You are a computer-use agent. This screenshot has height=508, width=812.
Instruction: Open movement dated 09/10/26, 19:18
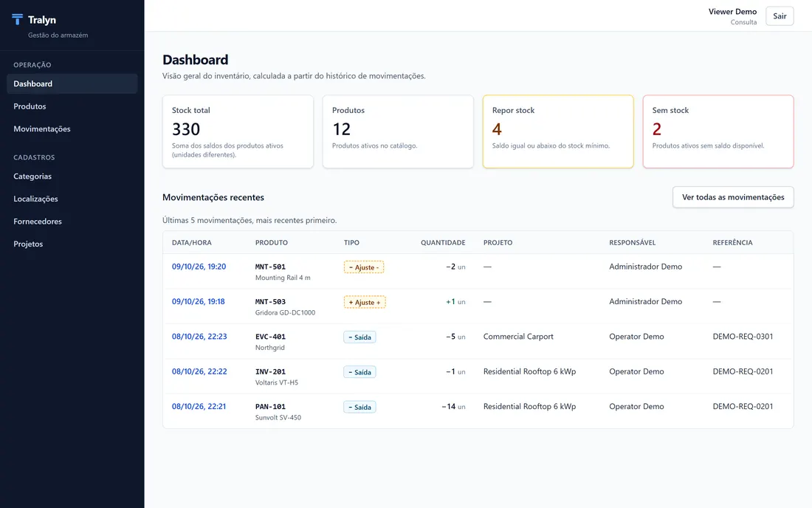click(199, 301)
